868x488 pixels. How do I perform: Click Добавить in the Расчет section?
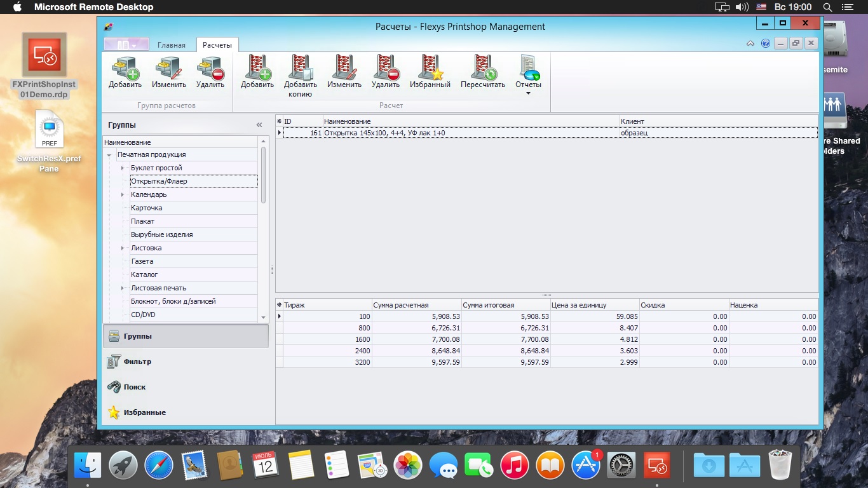257,72
